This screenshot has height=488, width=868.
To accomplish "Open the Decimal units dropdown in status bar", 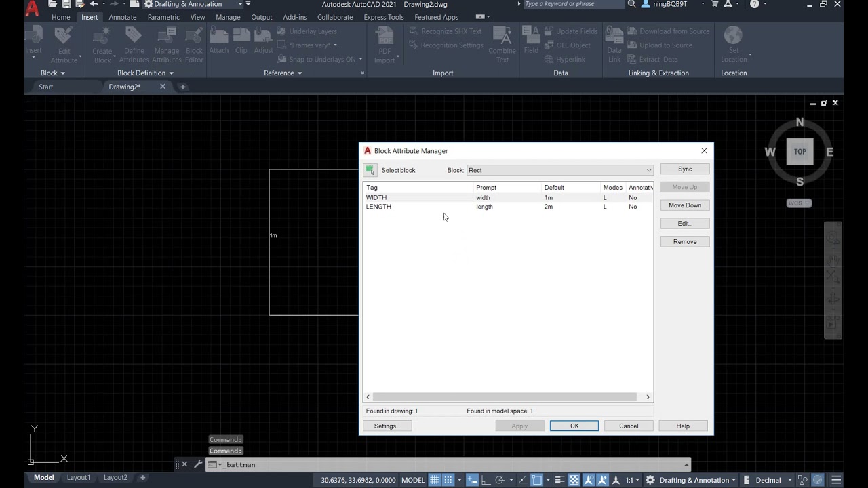I will [773, 480].
